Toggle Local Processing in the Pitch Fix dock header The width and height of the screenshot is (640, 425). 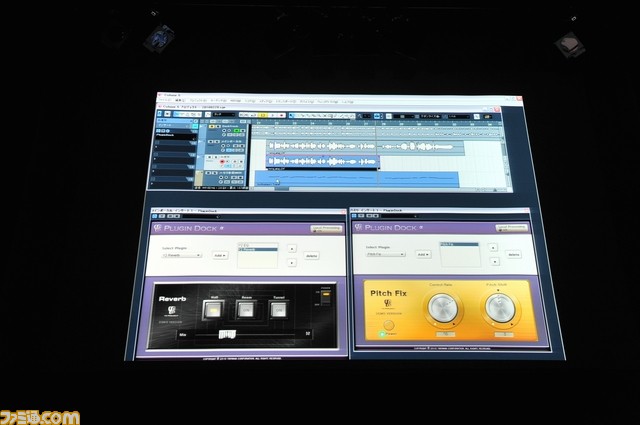(511, 228)
